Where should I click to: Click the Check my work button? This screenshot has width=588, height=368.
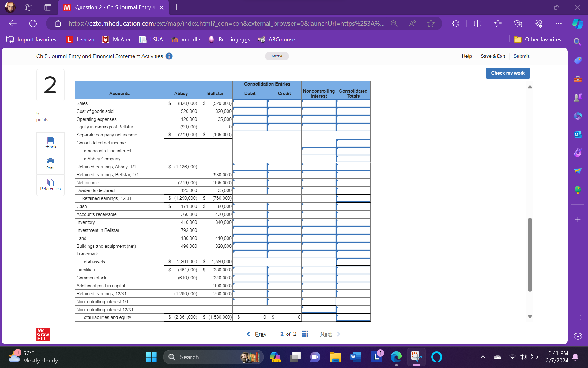pyautogui.click(x=507, y=73)
